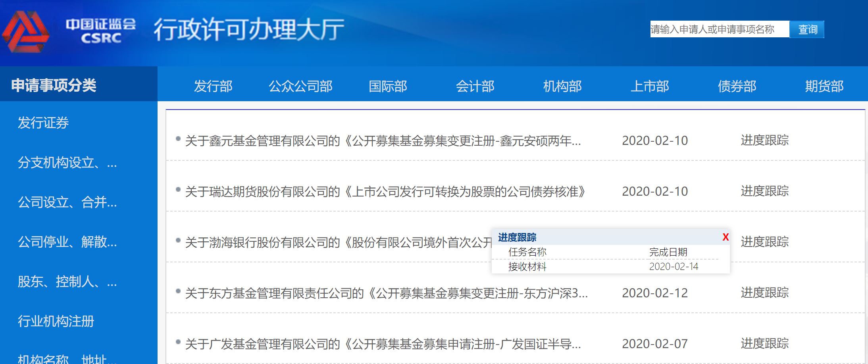This screenshot has width=868, height=364.
Task: Select 发行证券 in the sidebar
Action: point(43,123)
